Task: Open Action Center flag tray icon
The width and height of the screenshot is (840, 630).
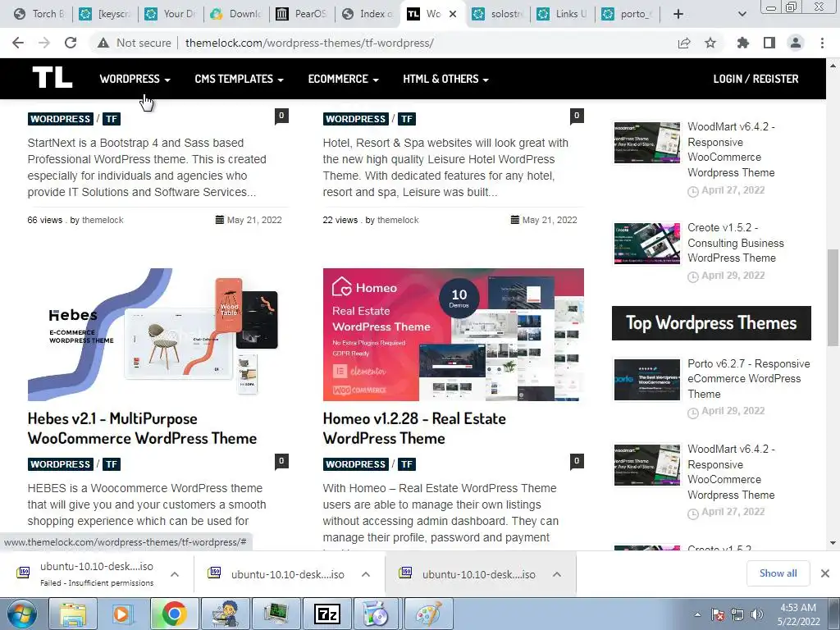Action: pyautogui.click(x=718, y=614)
